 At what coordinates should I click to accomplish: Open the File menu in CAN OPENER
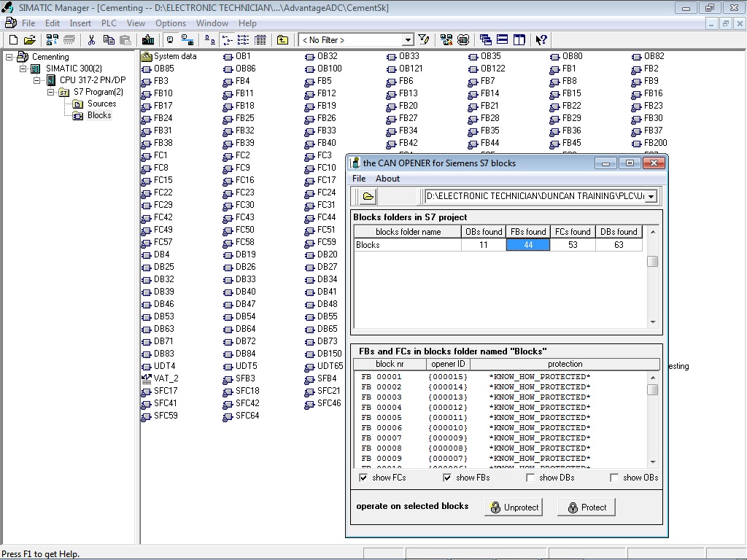point(359,179)
